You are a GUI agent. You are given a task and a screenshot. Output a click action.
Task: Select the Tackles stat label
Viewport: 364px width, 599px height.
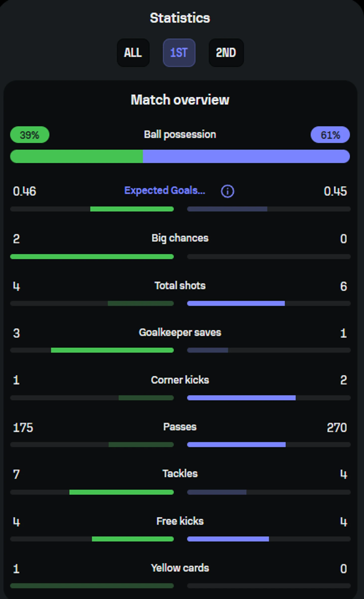pos(180,474)
